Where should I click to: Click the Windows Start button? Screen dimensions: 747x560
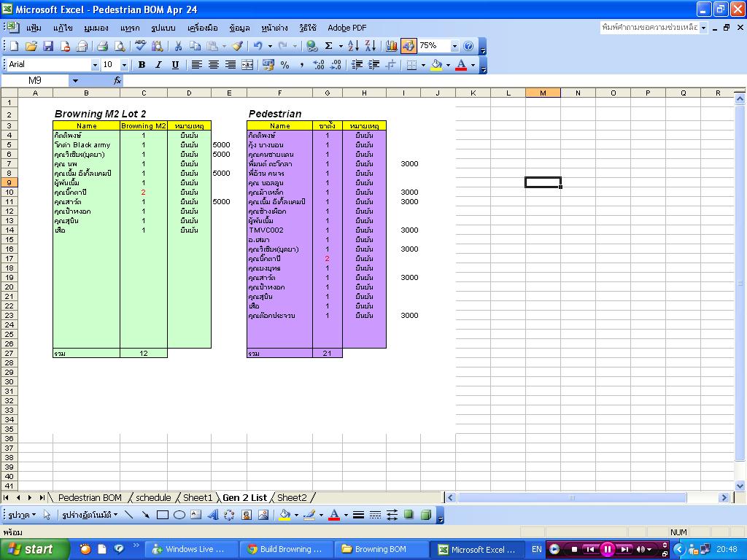coord(31,549)
